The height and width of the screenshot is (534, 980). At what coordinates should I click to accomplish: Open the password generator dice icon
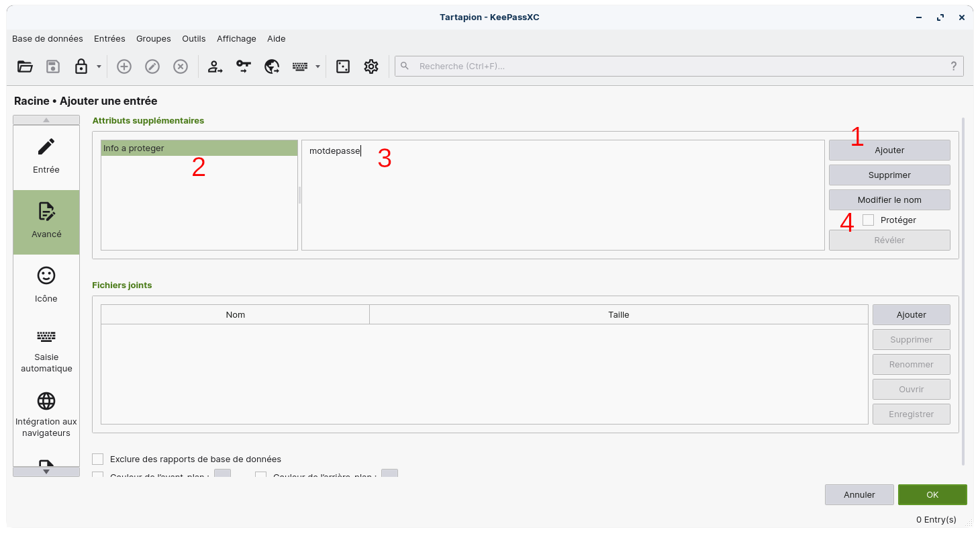[343, 66]
